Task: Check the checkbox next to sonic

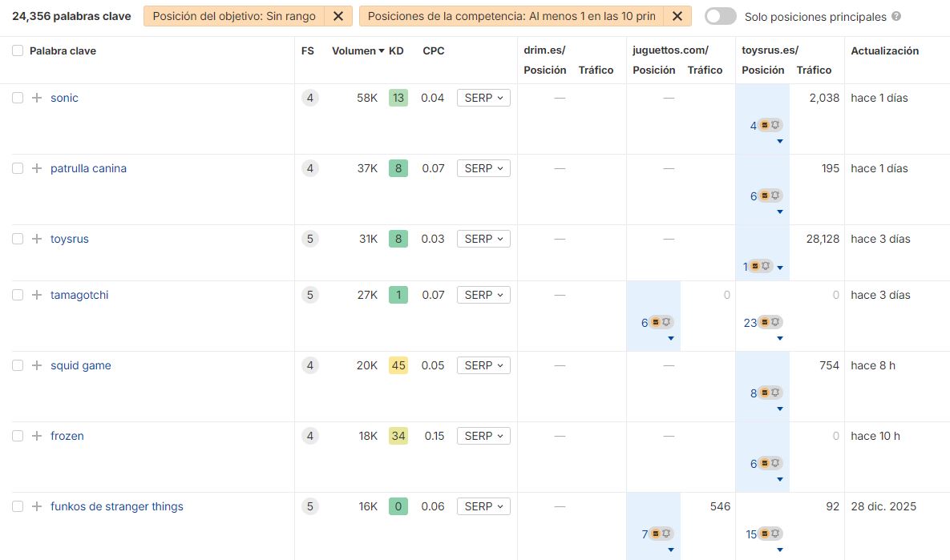Action: pyautogui.click(x=18, y=98)
